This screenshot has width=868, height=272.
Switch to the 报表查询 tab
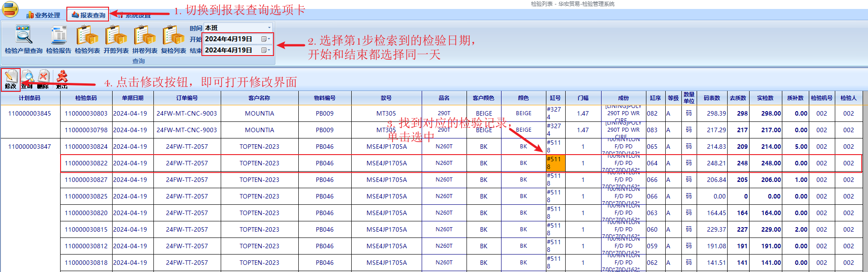point(88,15)
